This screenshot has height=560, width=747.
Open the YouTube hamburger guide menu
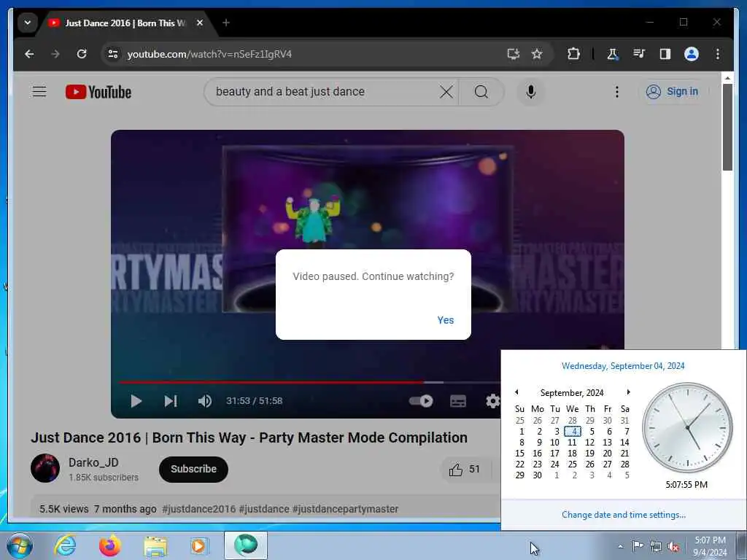[x=39, y=91]
